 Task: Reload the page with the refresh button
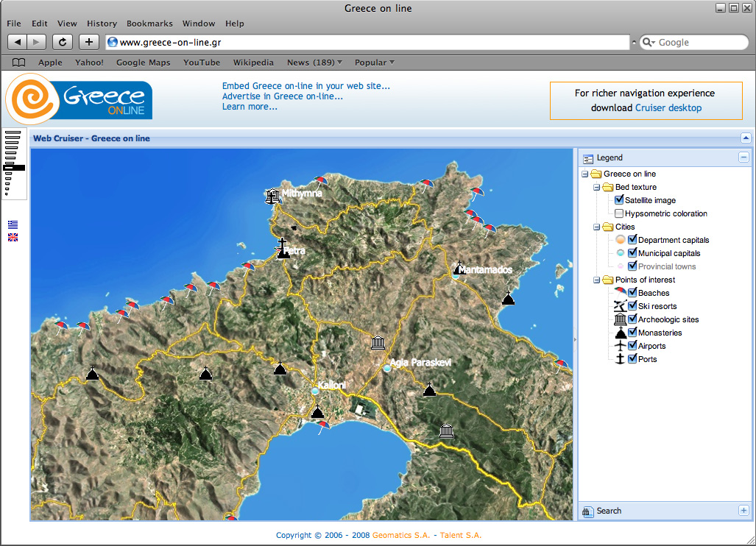tap(63, 42)
